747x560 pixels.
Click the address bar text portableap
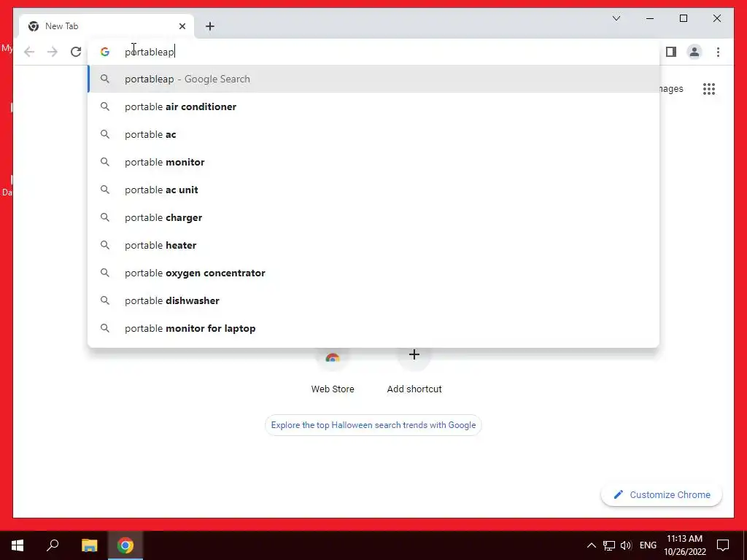pyautogui.click(x=150, y=52)
